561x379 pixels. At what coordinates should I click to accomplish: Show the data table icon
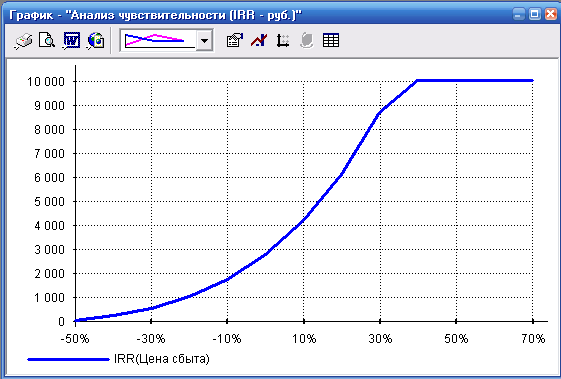(x=331, y=40)
